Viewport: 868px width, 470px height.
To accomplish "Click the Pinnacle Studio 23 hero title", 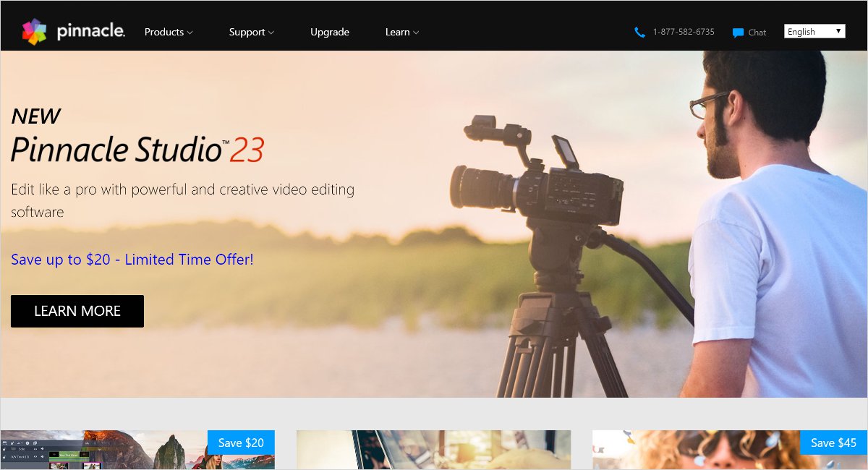I will click(137, 150).
